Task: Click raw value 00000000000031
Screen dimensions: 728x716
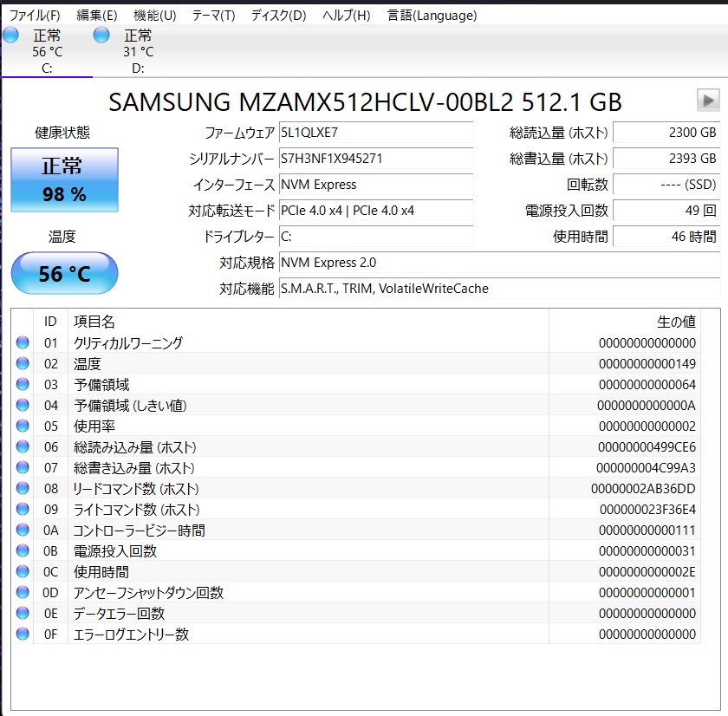Action: click(x=647, y=551)
